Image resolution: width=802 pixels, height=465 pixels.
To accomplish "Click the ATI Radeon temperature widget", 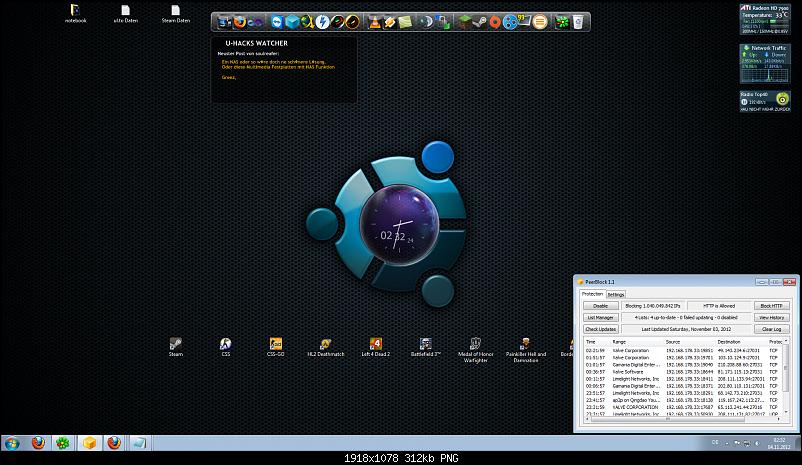I will point(765,19).
